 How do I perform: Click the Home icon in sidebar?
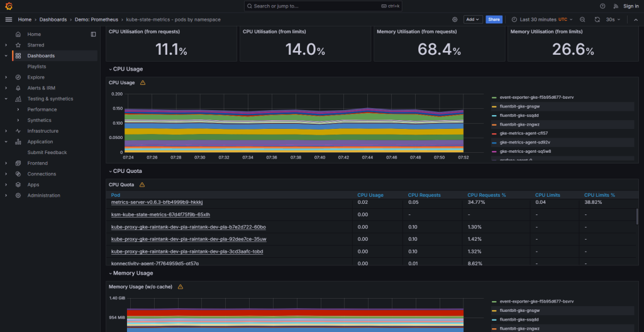(x=18, y=34)
